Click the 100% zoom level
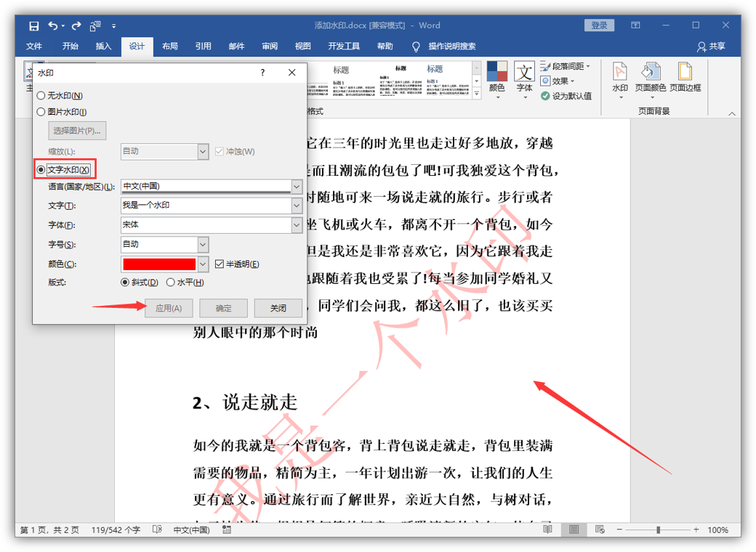 [x=718, y=529]
